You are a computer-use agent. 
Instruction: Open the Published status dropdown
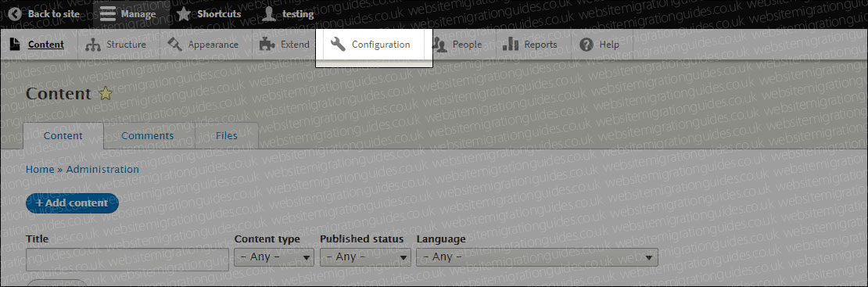pos(365,257)
